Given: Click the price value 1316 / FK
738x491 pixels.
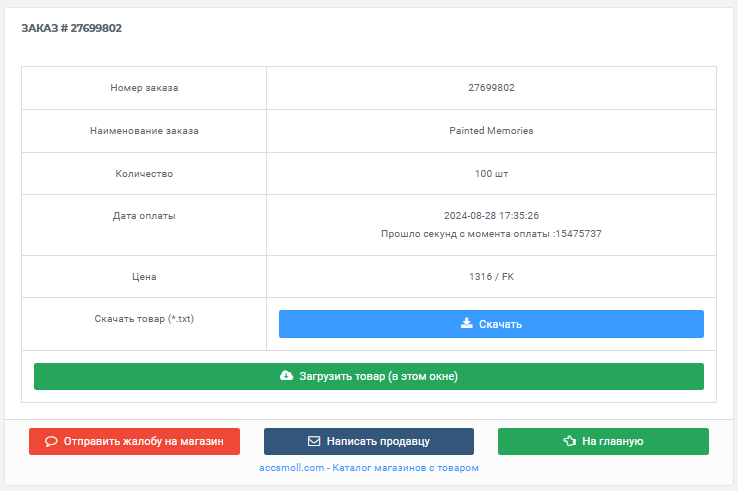Looking at the screenshot, I should 491,277.
